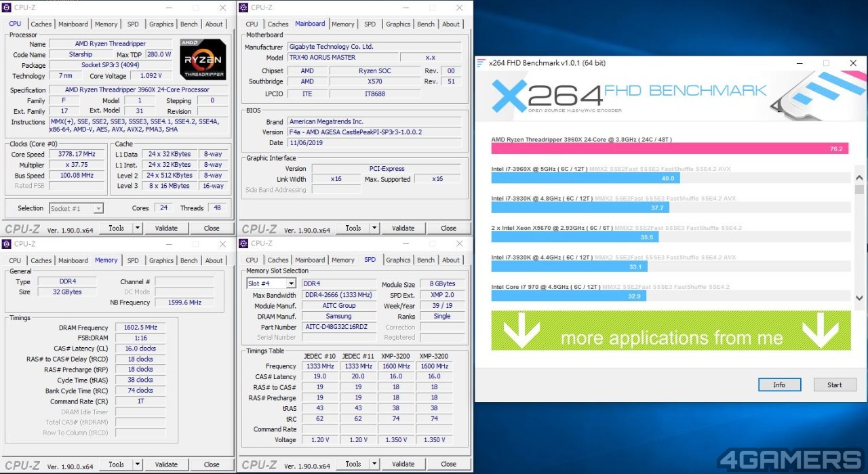Click Validate in the SPD window

click(403, 465)
